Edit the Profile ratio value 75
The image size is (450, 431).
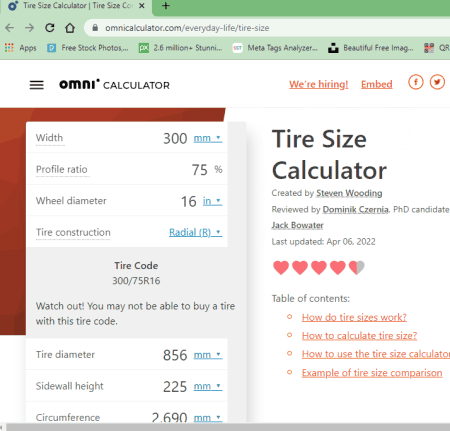(x=200, y=170)
